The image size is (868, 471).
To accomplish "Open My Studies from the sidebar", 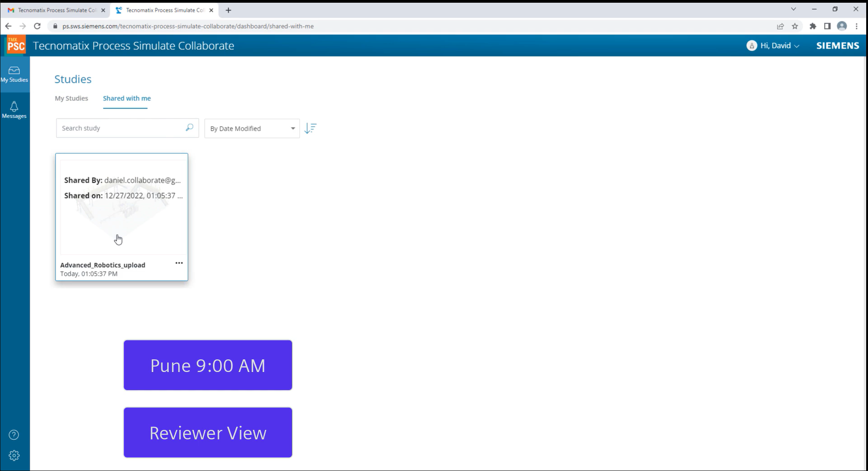I will (x=14, y=74).
